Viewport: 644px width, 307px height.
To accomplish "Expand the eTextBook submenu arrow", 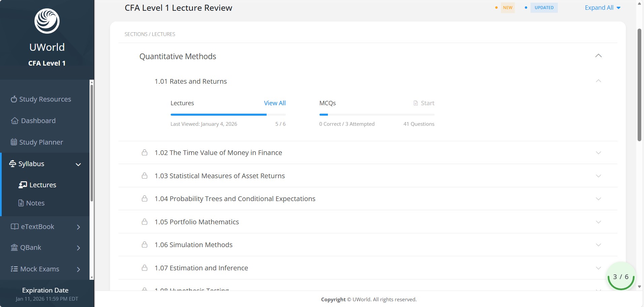I will coord(78,227).
